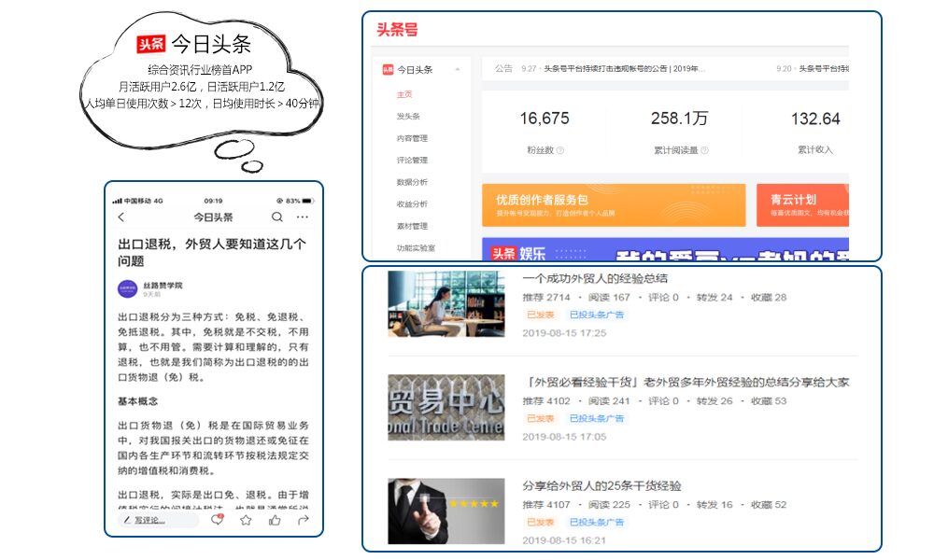Like the article with the thumbs-up icon
Screen dimensions: 934x560
[x=275, y=520]
